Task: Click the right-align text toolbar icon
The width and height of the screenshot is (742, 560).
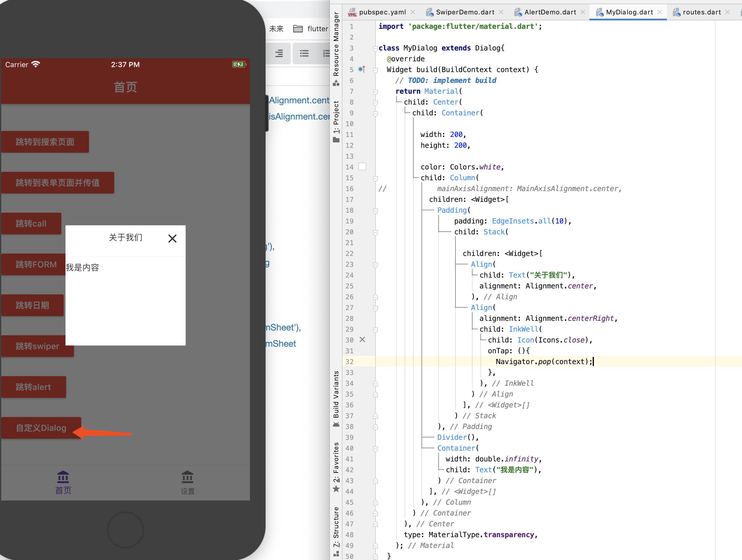Action: tap(279, 53)
